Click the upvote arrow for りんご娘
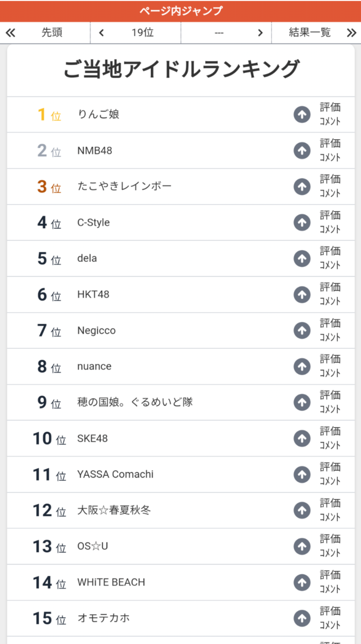Image resolution: width=361 pixels, height=644 pixels. coord(302,114)
